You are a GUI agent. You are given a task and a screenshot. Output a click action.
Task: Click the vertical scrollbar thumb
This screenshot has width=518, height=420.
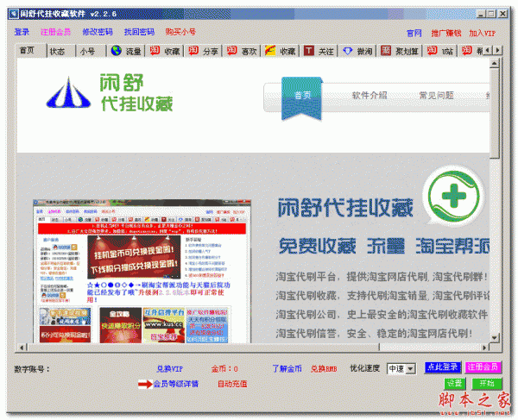click(494, 114)
